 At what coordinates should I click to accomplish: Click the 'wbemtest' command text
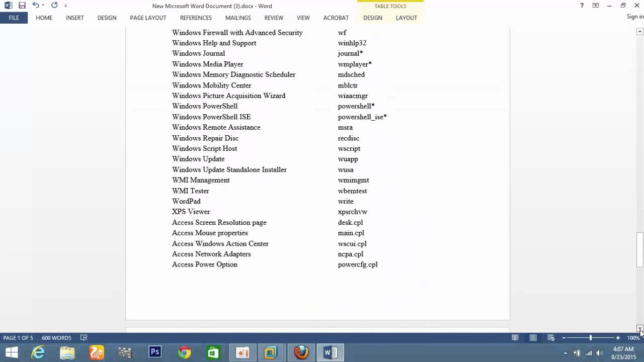[352, 191]
